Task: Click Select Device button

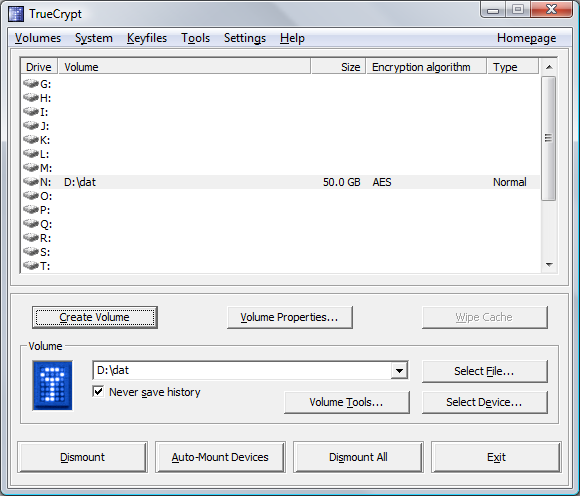Action: pyautogui.click(x=485, y=402)
